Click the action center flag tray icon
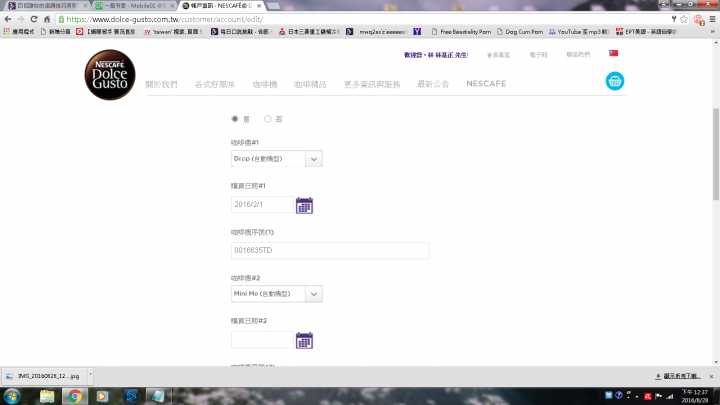Screen dimensions: 720x405 [x=658, y=396]
